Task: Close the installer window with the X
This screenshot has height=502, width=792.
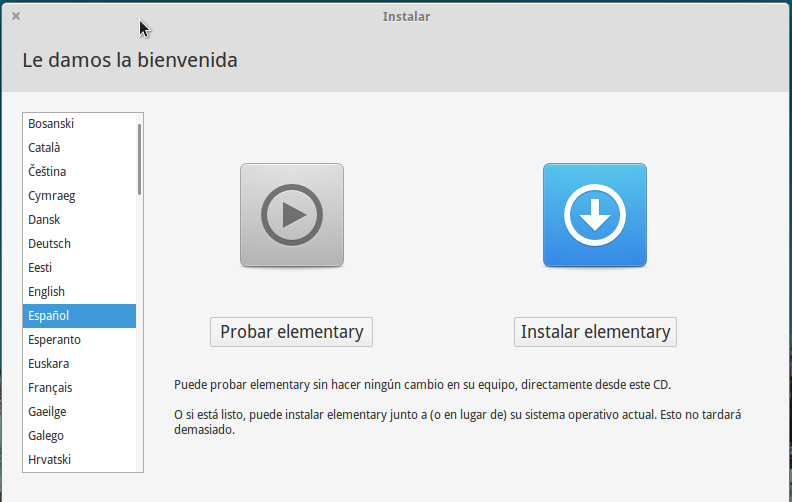Action: (16, 16)
